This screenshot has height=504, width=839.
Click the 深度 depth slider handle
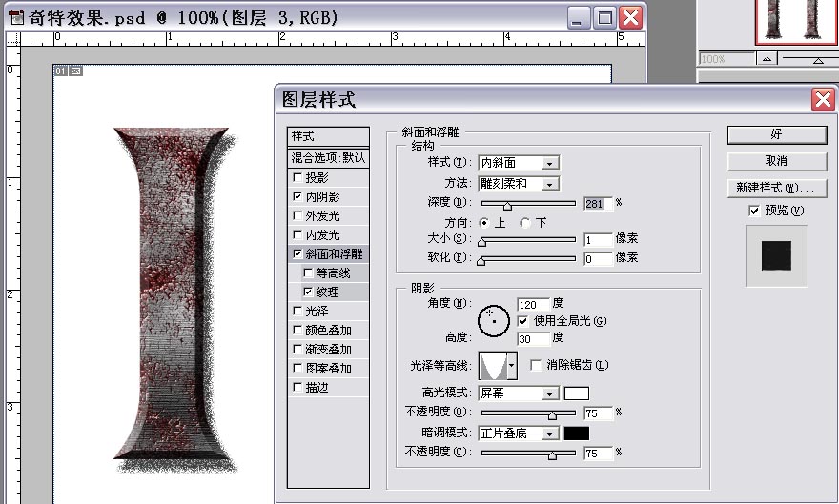point(507,205)
